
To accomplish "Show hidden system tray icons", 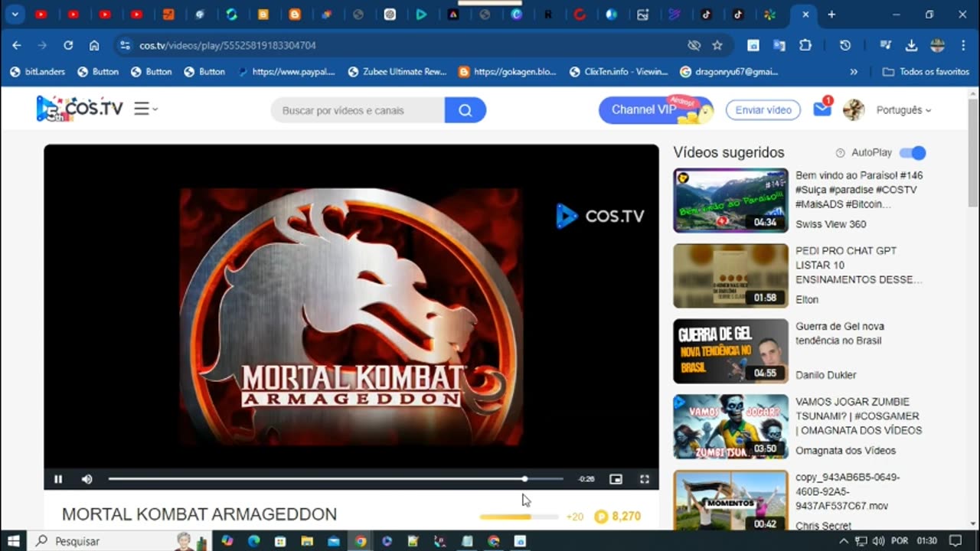I will pyautogui.click(x=844, y=541).
